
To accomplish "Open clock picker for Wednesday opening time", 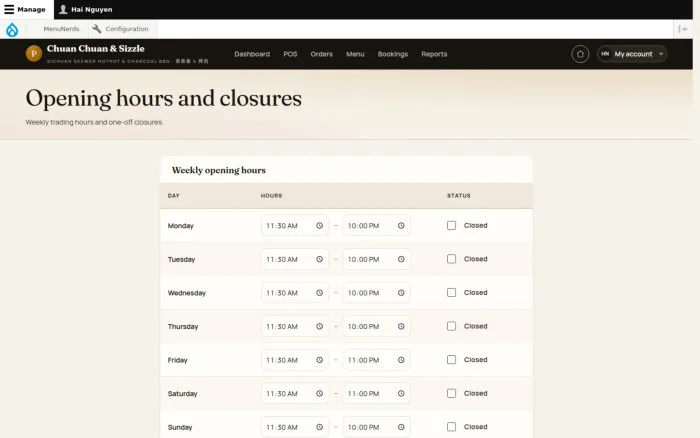I will (320, 293).
